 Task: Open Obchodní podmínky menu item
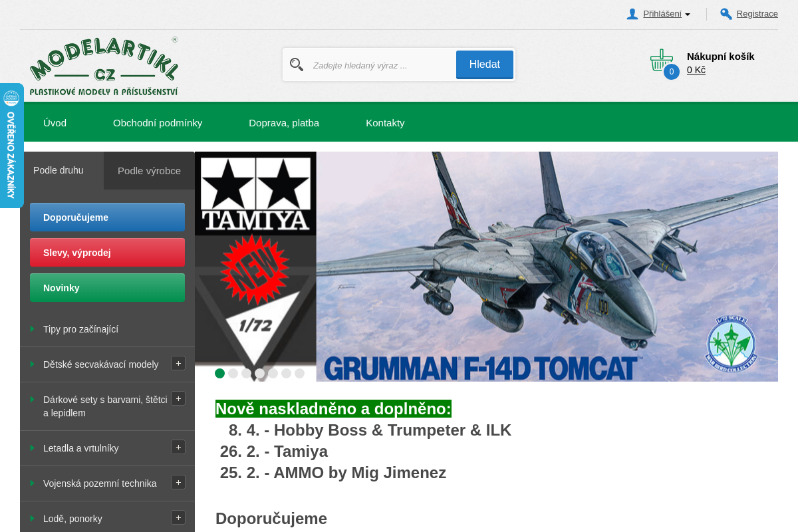(x=158, y=123)
